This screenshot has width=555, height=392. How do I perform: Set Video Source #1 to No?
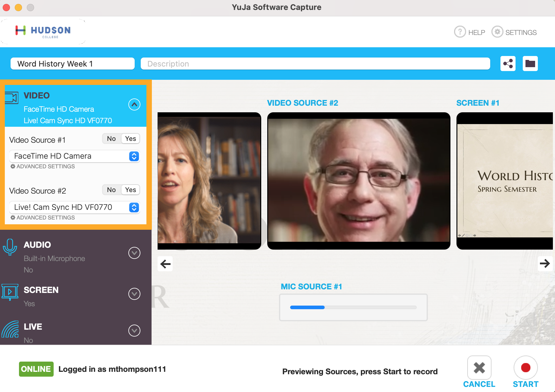[x=111, y=138]
